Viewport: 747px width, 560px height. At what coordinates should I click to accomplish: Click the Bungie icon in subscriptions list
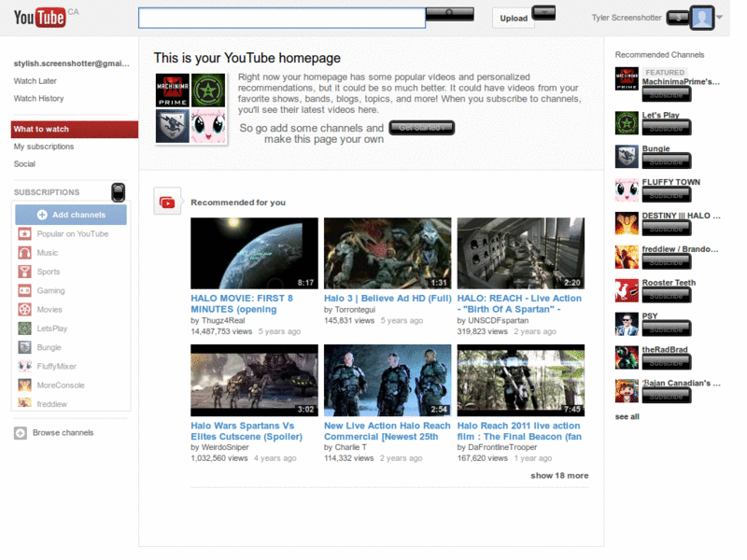point(24,347)
